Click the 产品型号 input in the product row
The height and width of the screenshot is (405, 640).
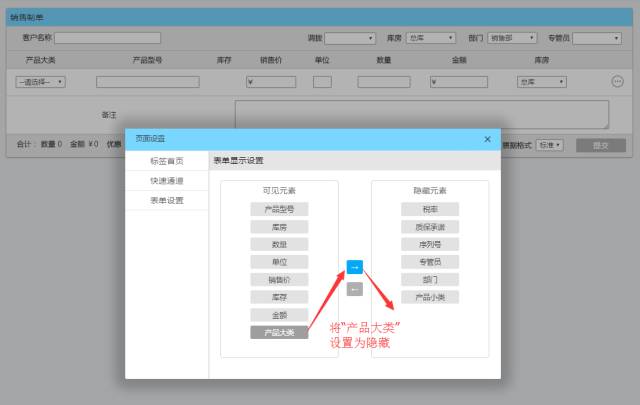coord(148,82)
